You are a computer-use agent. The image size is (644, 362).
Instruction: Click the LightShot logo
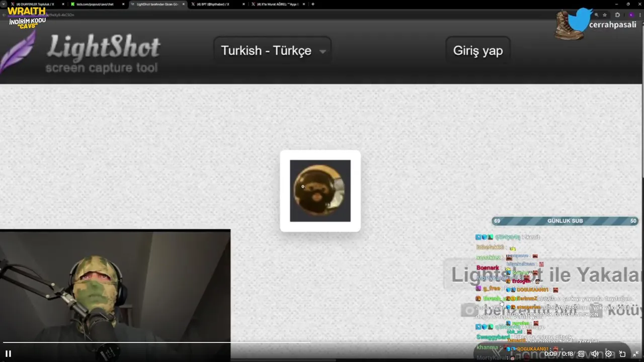(x=80, y=53)
